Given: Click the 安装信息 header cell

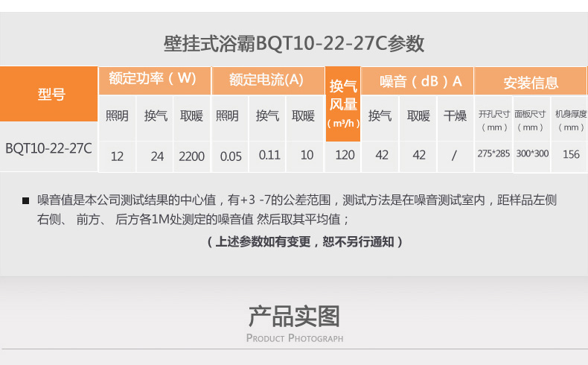Looking at the screenshot, I should [530, 81].
